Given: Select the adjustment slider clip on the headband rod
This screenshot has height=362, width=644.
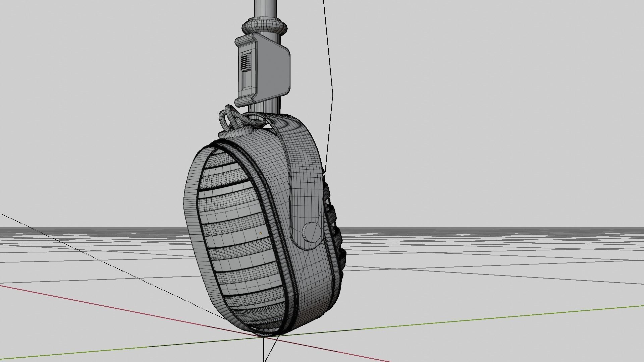Looking at the screenshot, I should pyautogui.click(x=262, y=70).
